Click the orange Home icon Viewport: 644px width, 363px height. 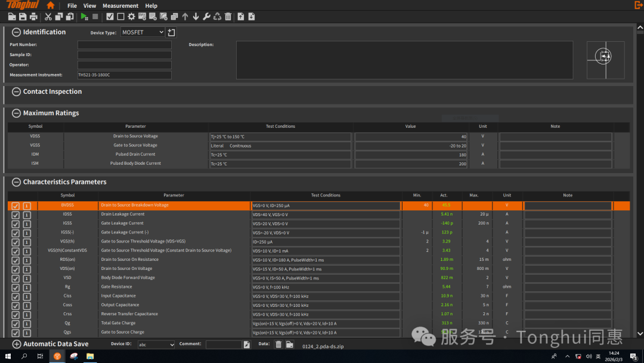[50, 5]
